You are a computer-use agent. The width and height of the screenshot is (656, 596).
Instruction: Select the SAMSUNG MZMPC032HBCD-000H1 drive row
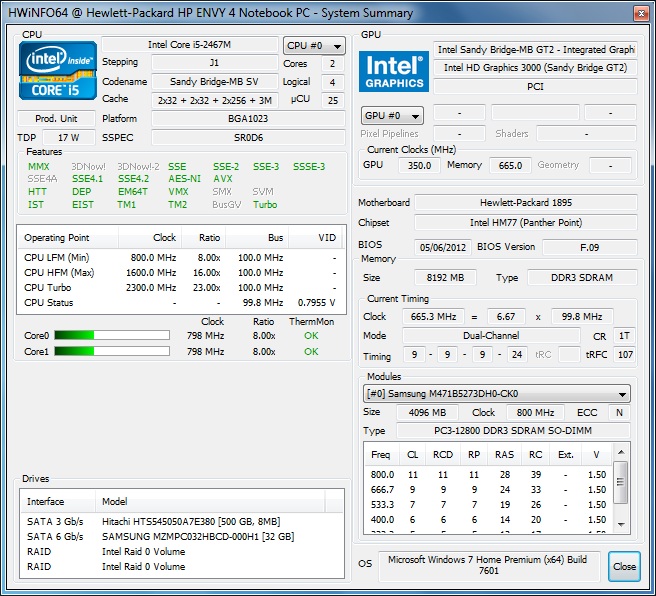pos(182,537)
